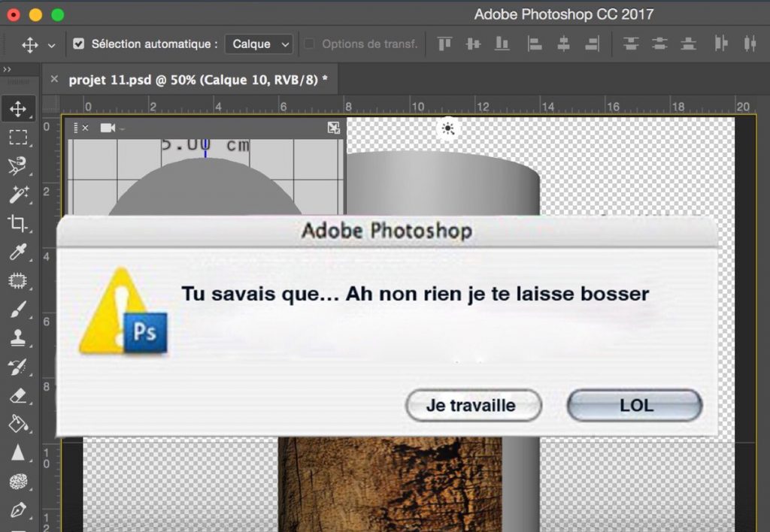Select the Eraser tool
The width and height of the screenshot is (770, 532).
pos(18,395)
